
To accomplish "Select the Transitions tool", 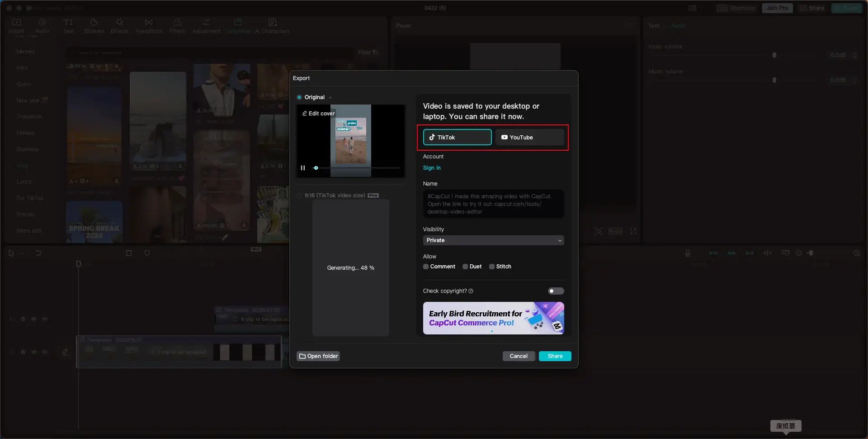I will pyautogui.click(x=148, y=25).
